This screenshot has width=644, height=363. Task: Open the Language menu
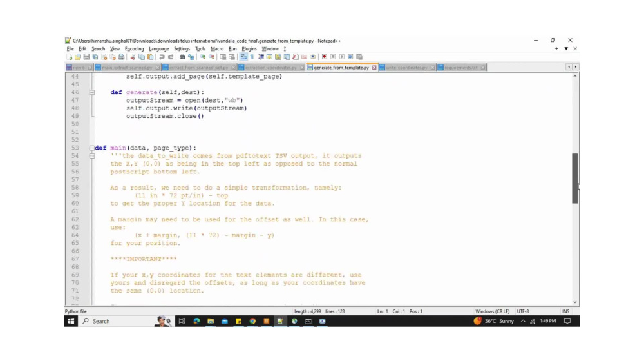coord(159,48)
